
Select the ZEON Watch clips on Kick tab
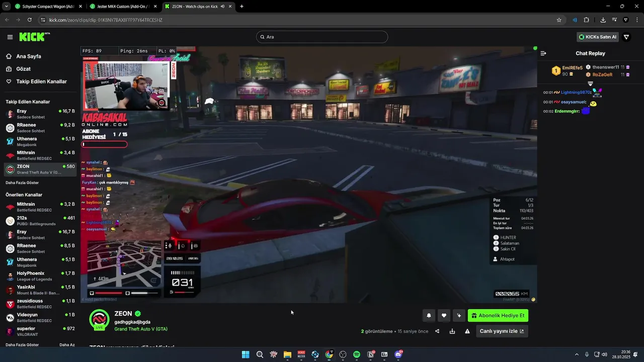pos(199,7)
